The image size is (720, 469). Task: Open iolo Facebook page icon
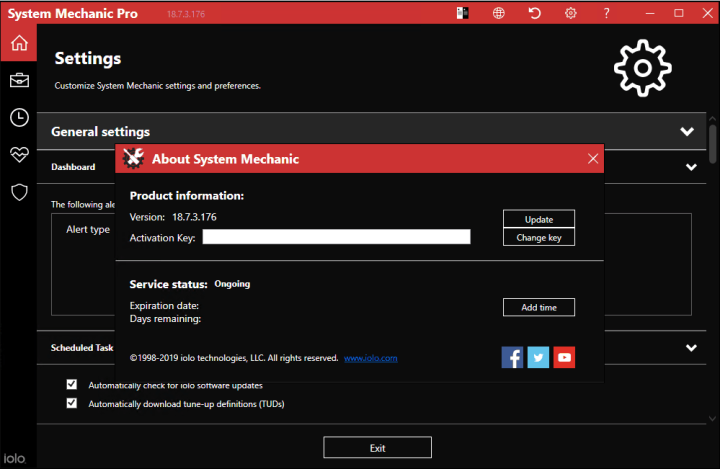[x=512, y=357]
